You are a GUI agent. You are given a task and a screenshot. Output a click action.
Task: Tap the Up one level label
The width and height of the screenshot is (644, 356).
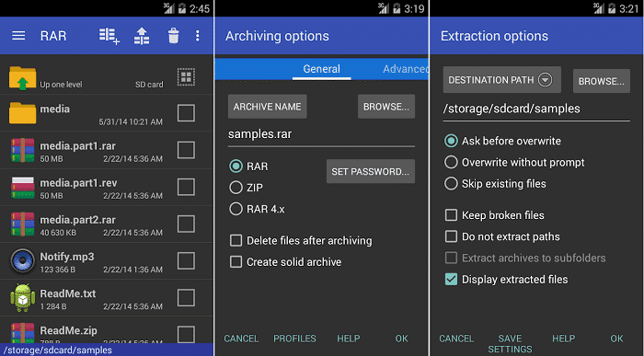[61, 85]
